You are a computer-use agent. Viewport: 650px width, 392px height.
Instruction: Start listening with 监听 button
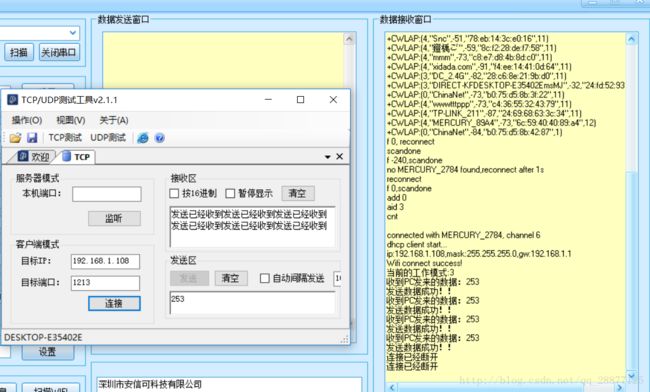114,218
